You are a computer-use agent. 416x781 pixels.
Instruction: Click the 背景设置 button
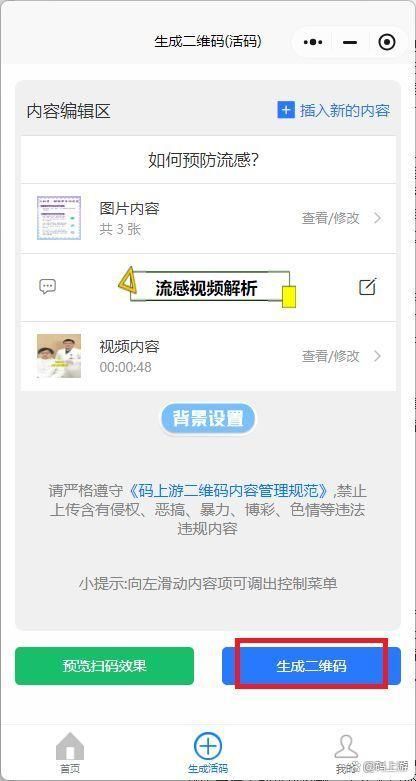208,419
